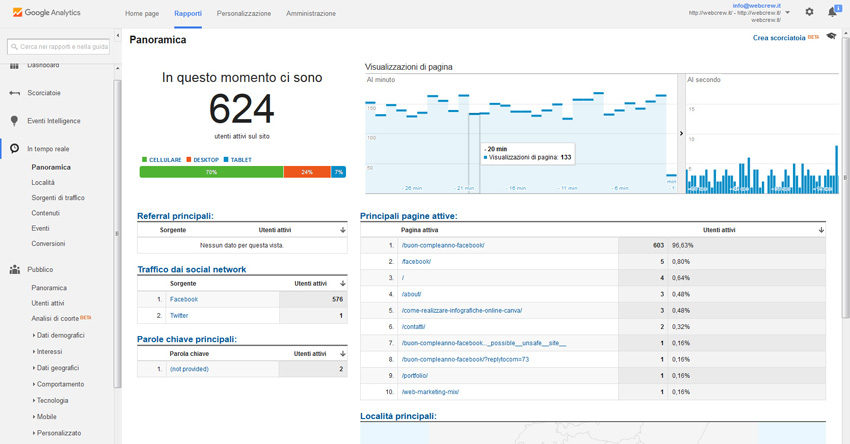Click the orange Desktop 24% bar segment

pos(307,172)
